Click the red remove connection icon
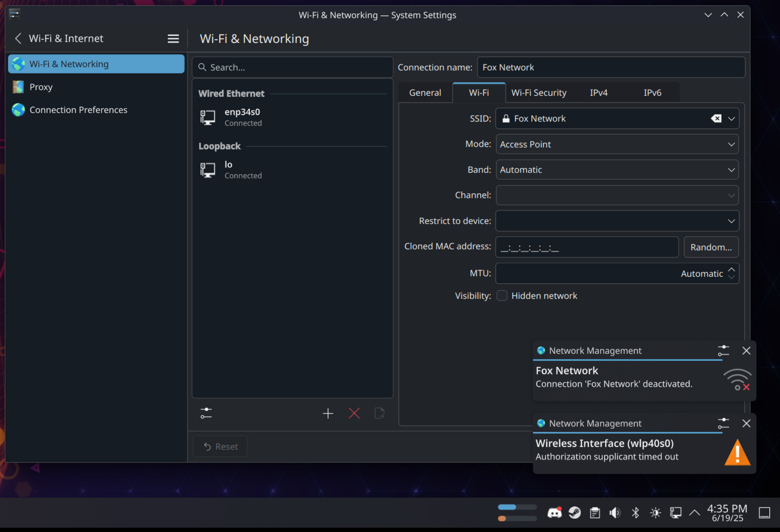The height and width of the screenshot is (532, 780). coord(354,413)
